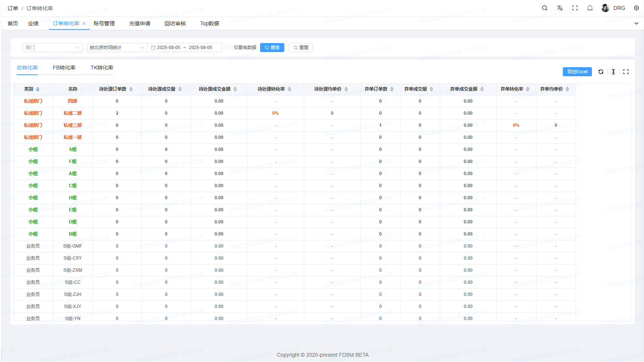Open the notification bell
Screen dimensions: 644x362
[x=590, y=8]
